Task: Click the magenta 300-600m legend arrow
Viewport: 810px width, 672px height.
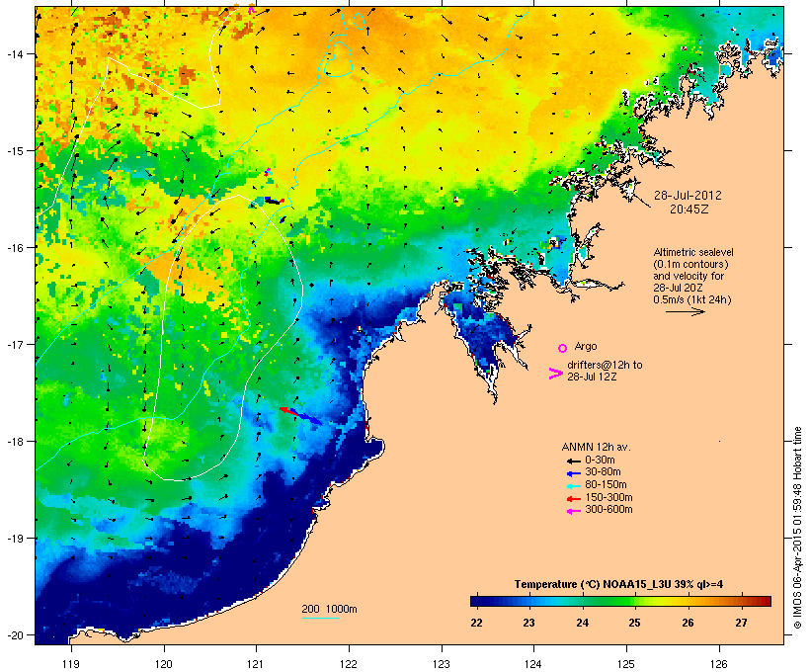Action: click(573, 511)
